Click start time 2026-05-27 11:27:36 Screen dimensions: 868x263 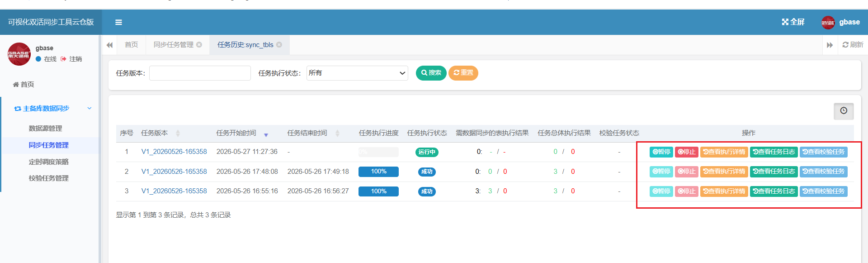point(247,152)
